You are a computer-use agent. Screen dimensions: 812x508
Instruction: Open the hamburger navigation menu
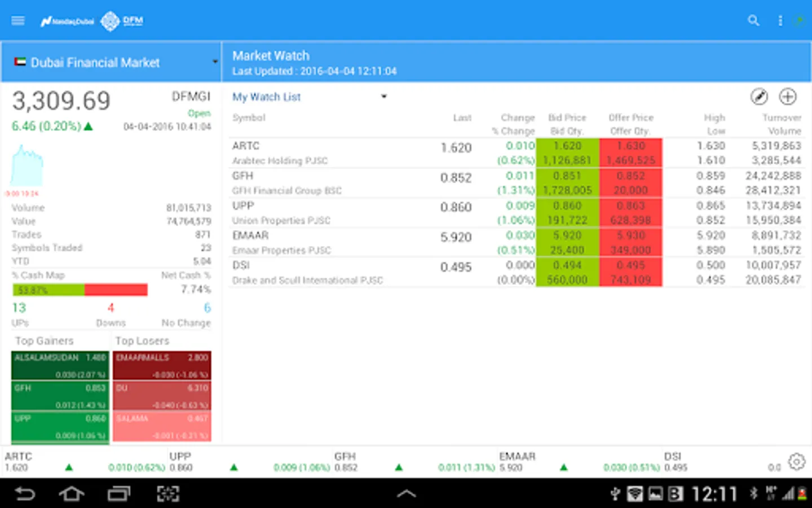[18, 21]
